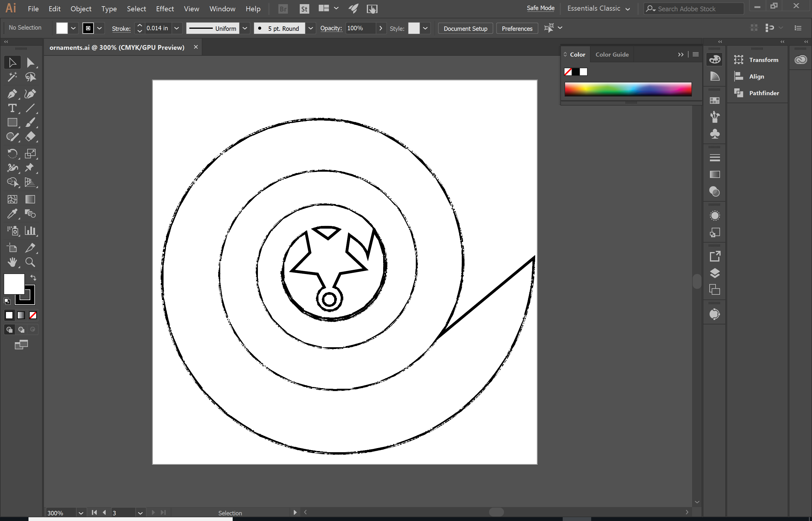Screen dimensions: 812x521
Task: Toggle the Libraries panel icon
Action: 800,60
